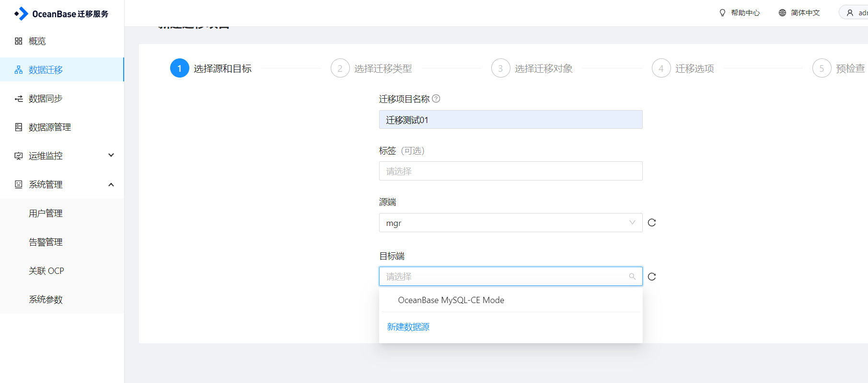This screenshot has width=868, height=383.
Task: Click the 目标端 select box
Action: 510,276
